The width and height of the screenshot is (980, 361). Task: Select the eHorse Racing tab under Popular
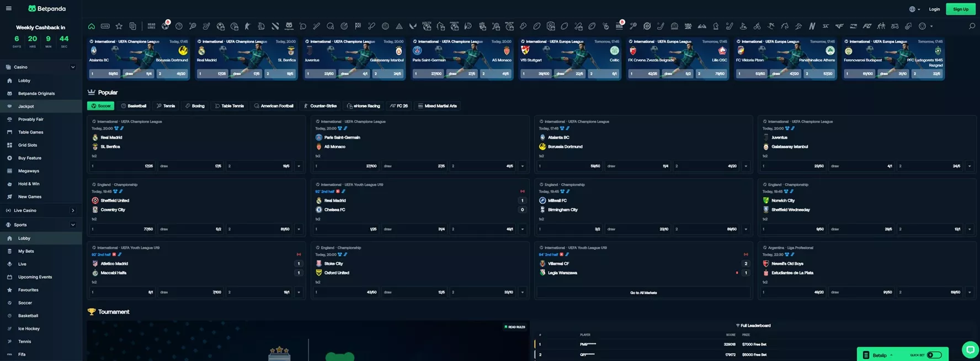tap(363, 106)
